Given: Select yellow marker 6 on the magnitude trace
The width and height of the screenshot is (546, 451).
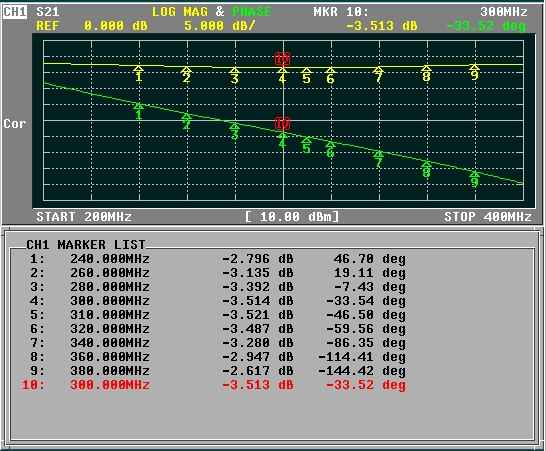Looking at the screenshot, I should point(330,76).
